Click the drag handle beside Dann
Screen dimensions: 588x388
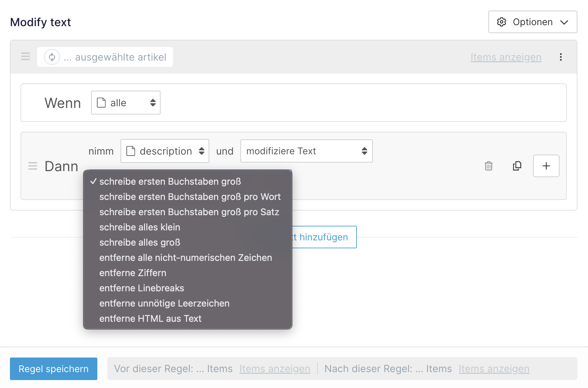point(33,166)
